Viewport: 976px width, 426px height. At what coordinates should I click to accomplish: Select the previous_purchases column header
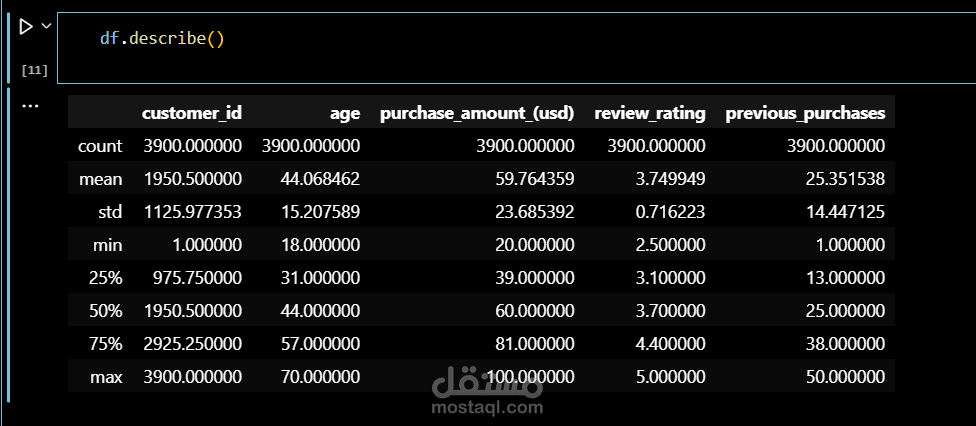(x=805, y=113)
